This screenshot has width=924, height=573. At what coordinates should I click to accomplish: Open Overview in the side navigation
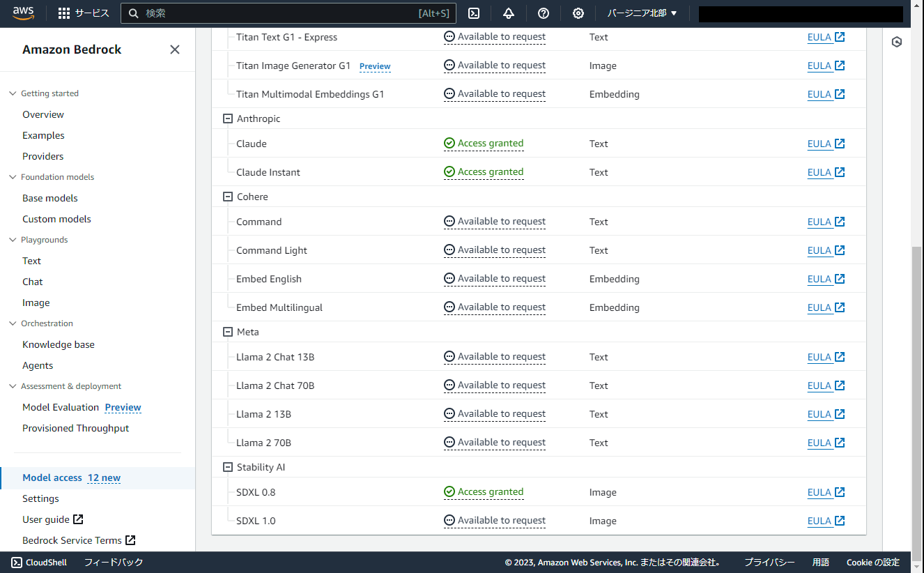point(43,114)
